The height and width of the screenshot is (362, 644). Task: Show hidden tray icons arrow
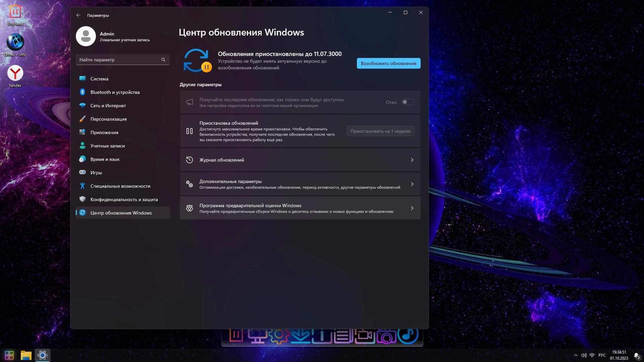[576, 355]
